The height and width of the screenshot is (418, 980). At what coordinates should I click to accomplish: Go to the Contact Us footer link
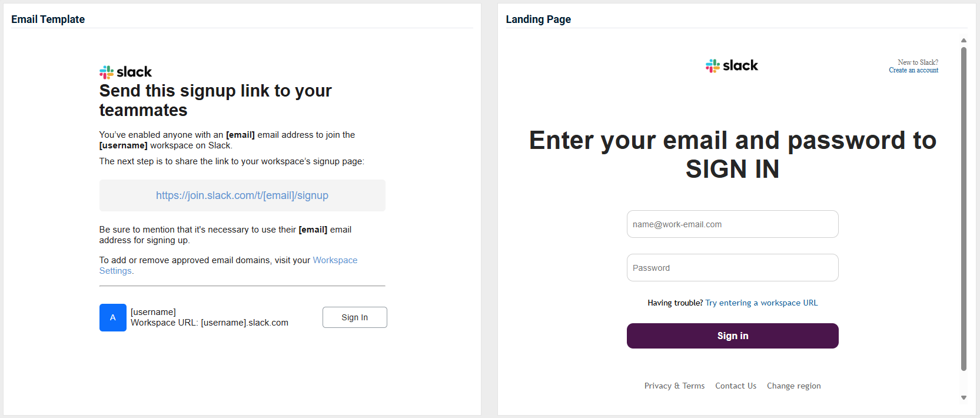point(736,386)
